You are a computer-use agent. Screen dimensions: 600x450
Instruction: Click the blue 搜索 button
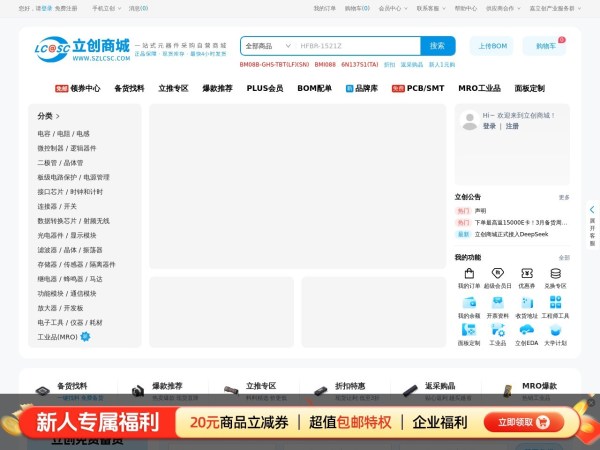(x=437, y=46)
